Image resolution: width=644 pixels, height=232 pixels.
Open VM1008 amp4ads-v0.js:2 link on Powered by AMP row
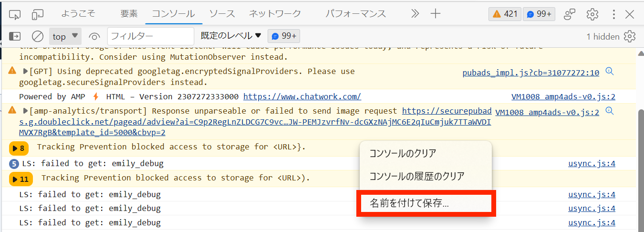click(x=563, y=97)
